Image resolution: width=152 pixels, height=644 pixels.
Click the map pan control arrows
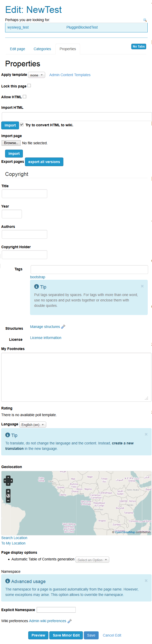pos(8,481)
